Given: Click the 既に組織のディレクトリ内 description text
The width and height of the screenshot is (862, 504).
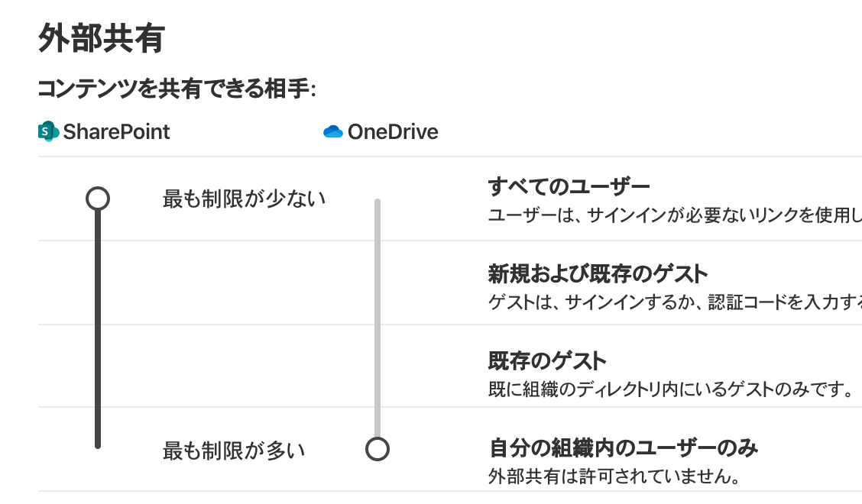Looking at the screenshot, I should (x=671, y=389).
